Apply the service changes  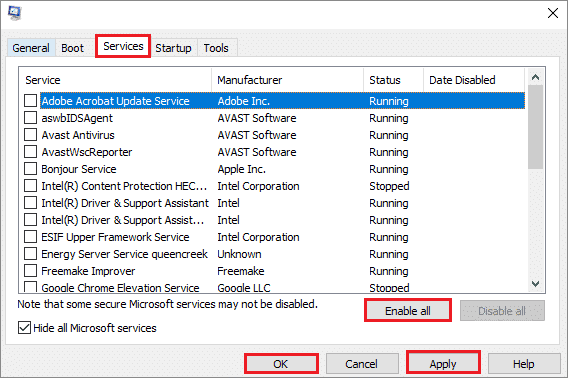[x=443, y=364]
